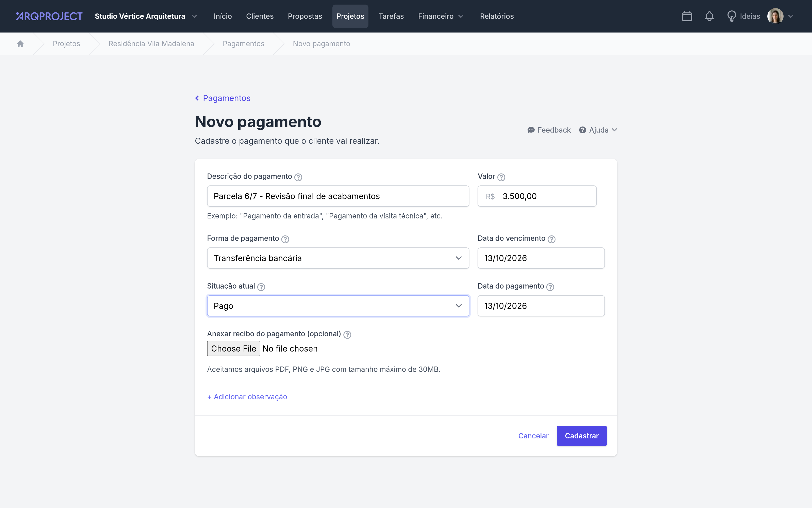The height and width of the screenshot is (508, 812).
Task: Click Projetos breadcrumb
Action: click(x=66, y=44)
